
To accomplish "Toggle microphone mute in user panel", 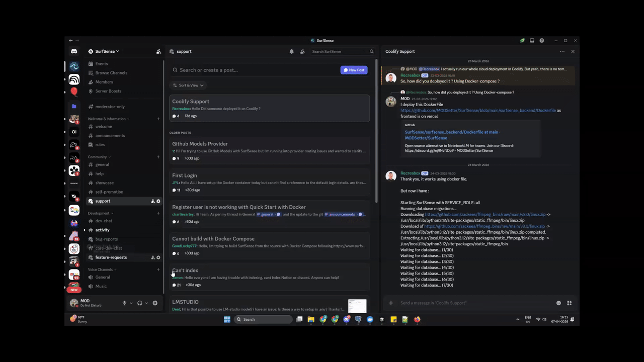I will 124,303.
